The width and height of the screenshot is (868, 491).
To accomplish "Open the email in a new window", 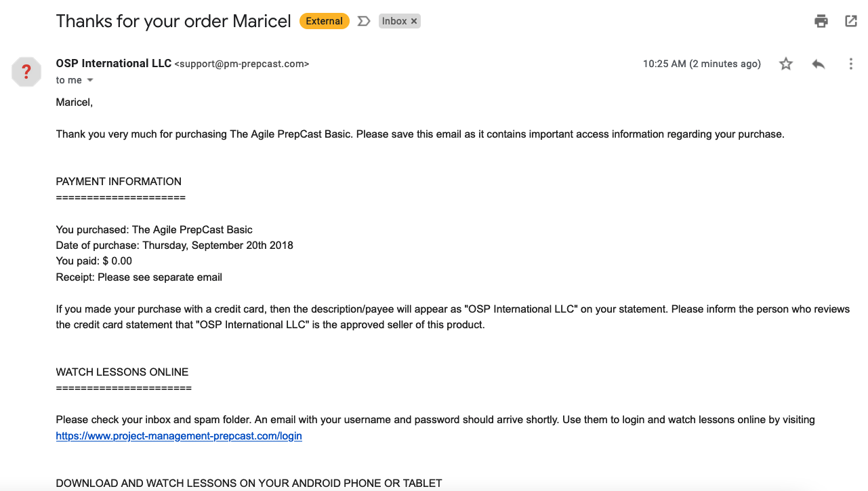I will pos(851,21).
